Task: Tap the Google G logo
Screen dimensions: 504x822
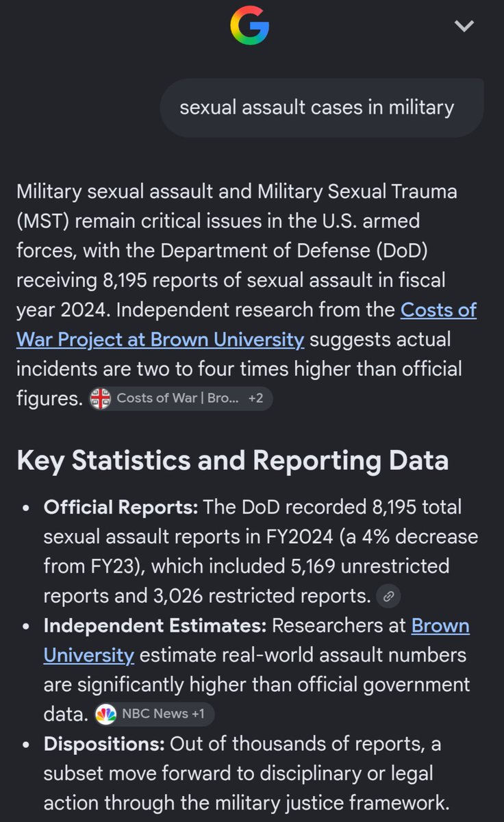Action: pos(249,26)
